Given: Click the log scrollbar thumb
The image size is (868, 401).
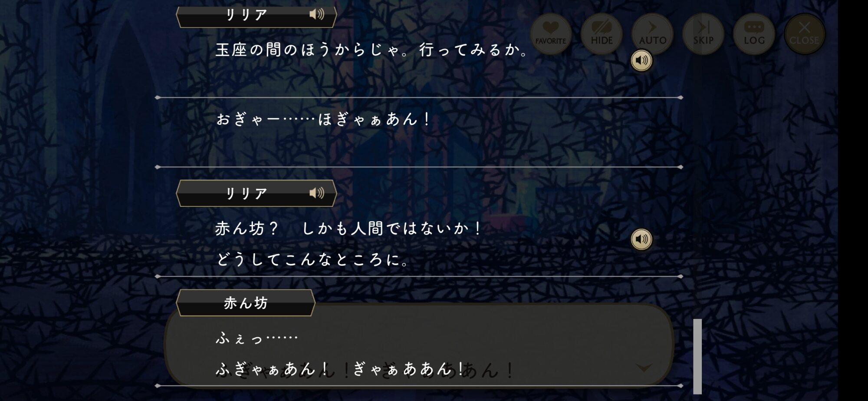Looking at the screenshot, I should (x=697, y=356).
